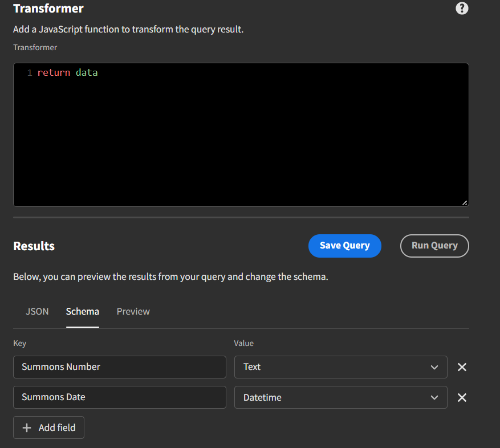The width and height of the screenshot is (500, 448).
Task: Click the resize grip of the Transformer editor
Action: click(465, 202)
